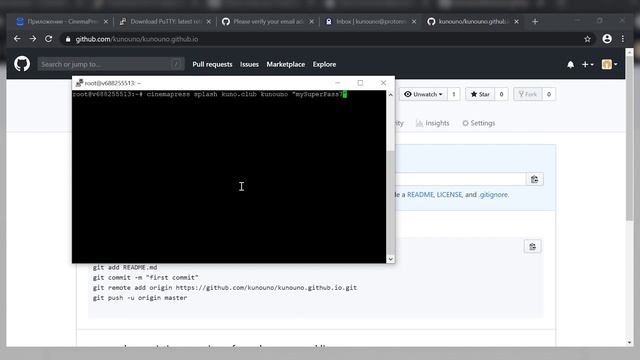640x360 pixels.
Task: Open the Unwatch dropdown
Action: 423,94
